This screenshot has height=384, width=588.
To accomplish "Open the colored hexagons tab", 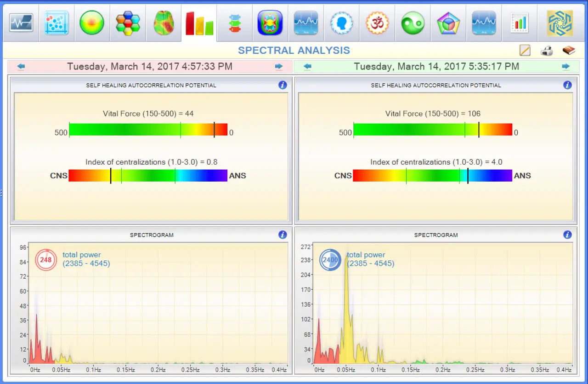I will (128, 23).
